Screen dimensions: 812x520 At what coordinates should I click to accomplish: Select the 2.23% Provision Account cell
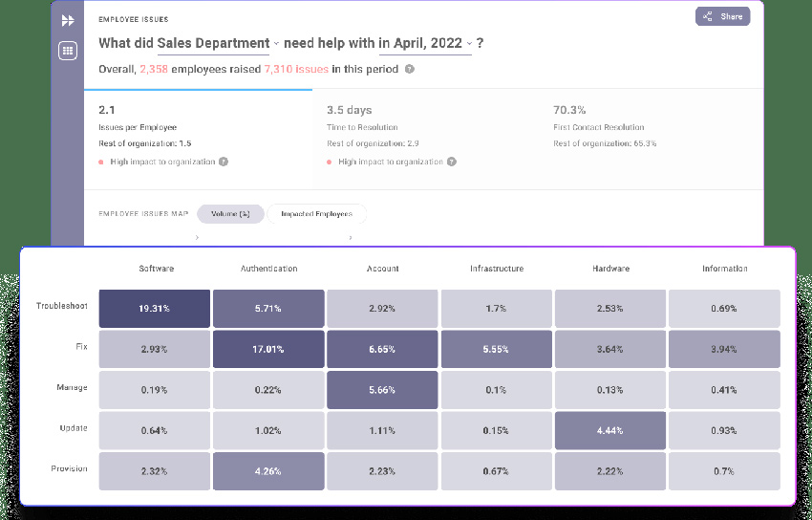click(x=382, y=471)
